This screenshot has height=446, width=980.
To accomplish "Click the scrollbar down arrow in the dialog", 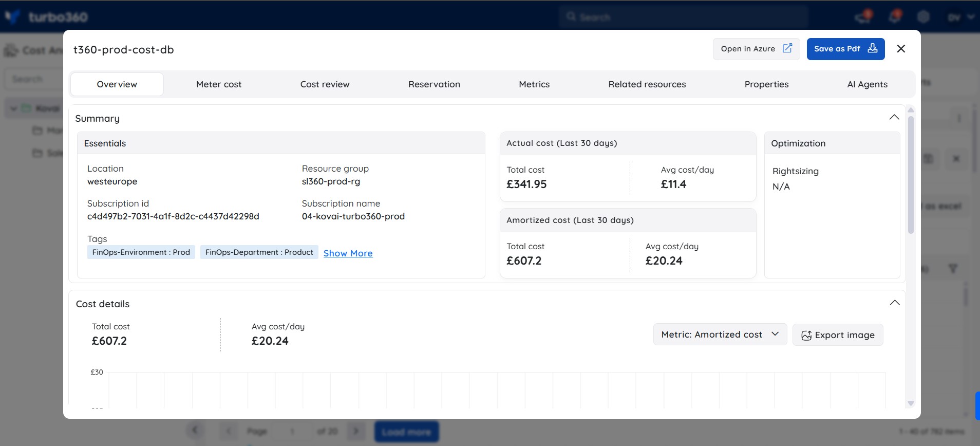I will pyautogui.click(x=911, y=403).
